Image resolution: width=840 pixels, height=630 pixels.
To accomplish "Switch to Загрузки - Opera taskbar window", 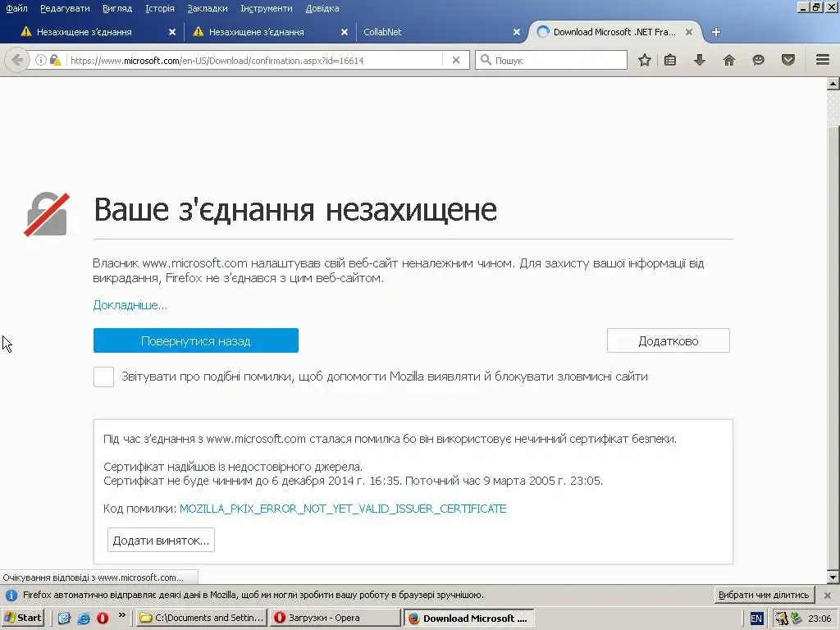I will pyautogui.click(x=335, y=618).
